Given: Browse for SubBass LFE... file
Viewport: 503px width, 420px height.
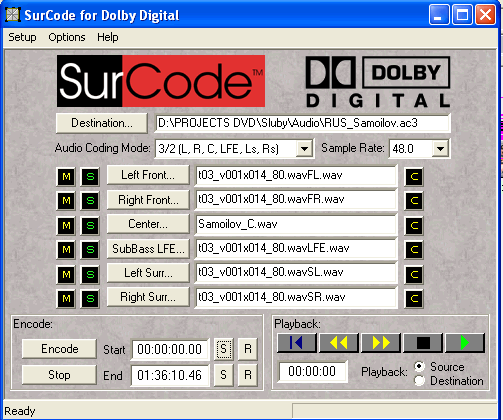Looking at the screenshot, I should tap(148, 249).
